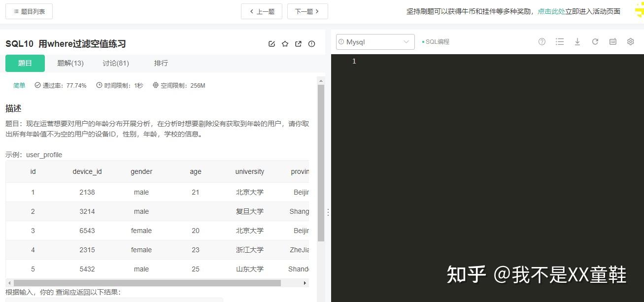Click the 空间限制: 256M text

tap(179, 85)
